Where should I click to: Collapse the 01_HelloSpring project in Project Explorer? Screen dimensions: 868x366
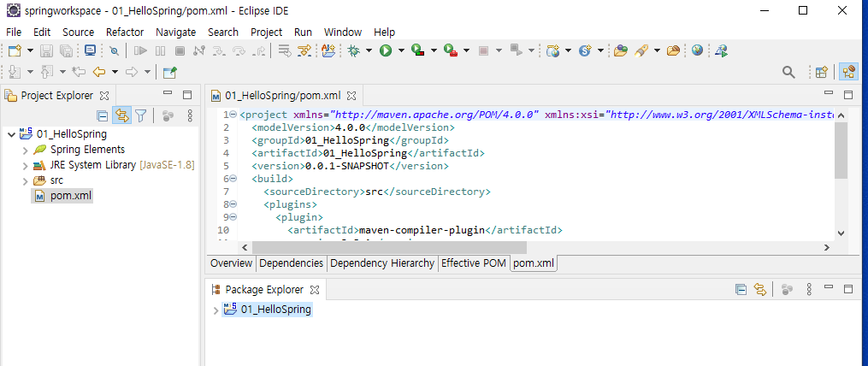point(12,134)
